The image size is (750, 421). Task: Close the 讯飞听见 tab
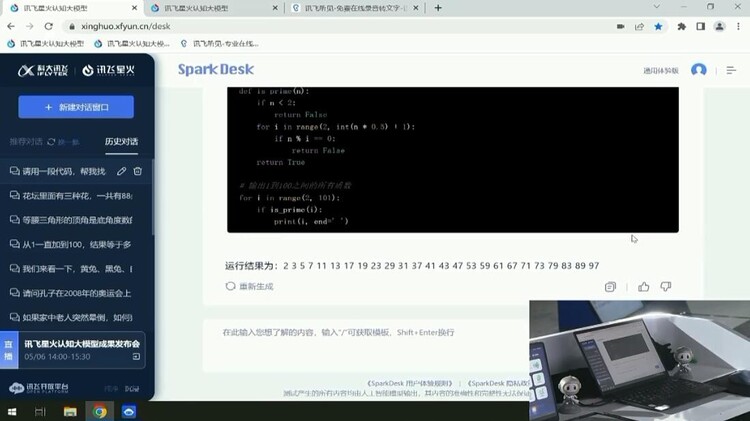click(x=416, y=8)
